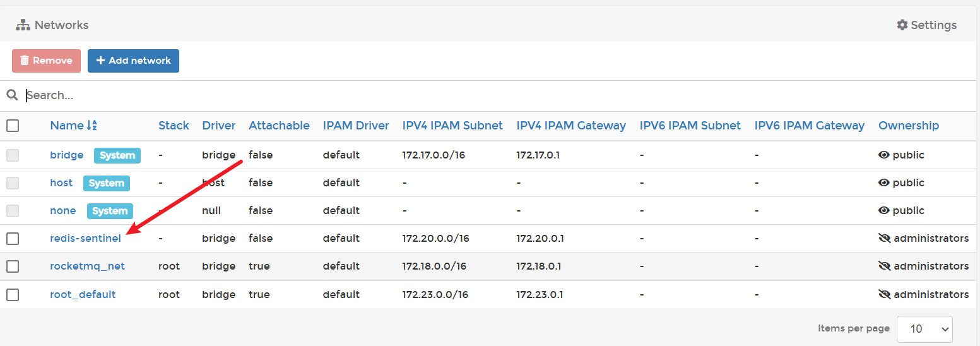
Task: Click the red Remove button
Action: 46,61
